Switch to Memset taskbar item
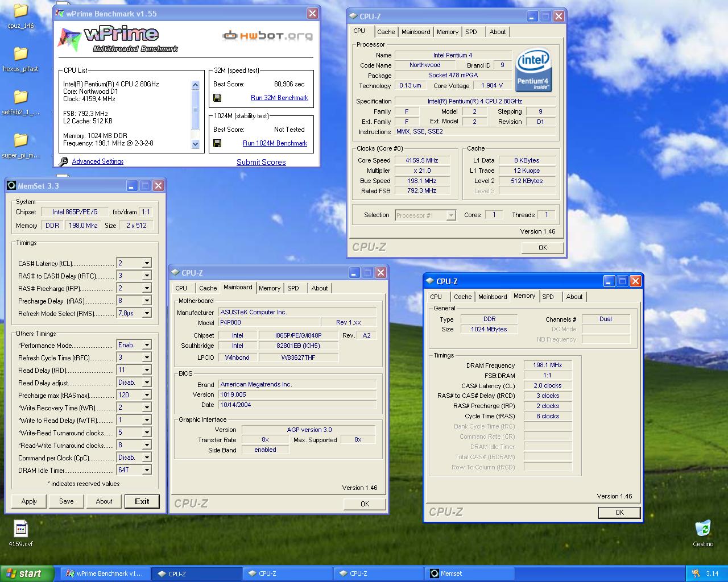 [470, 573]
